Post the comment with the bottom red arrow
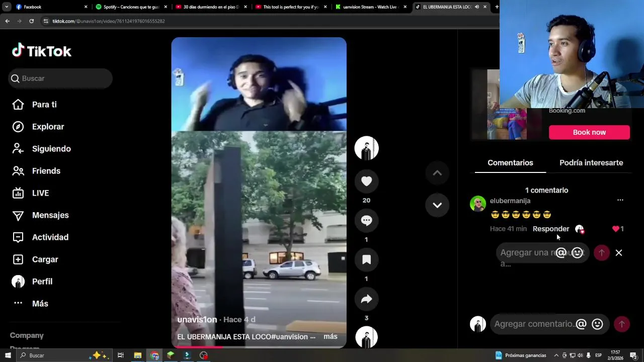The width and height of the screenshot is (644, 362). point(622,324)
